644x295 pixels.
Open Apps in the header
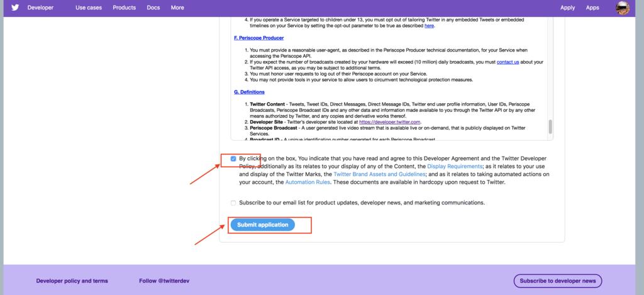click(x=592, y=8)
